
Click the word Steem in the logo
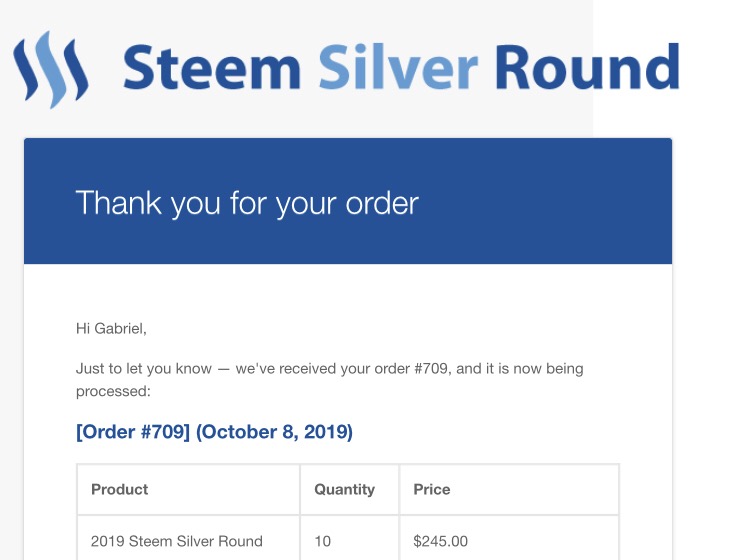point(211,68)
